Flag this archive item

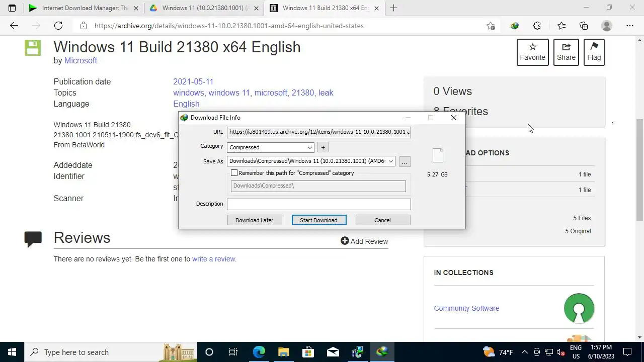(x=594, y=52)
